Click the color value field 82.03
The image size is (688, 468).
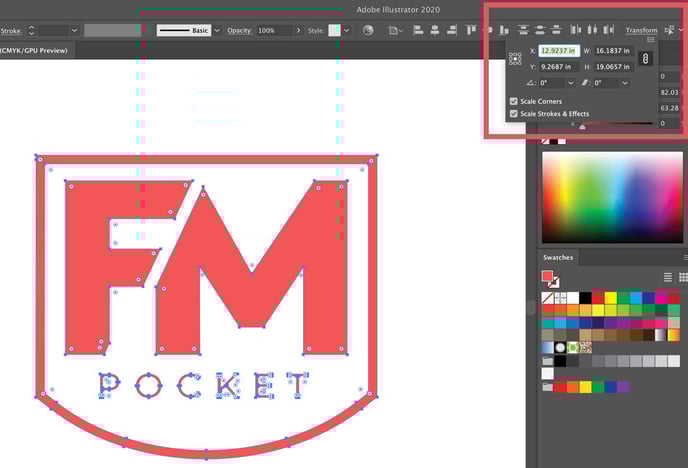point(669,93)
